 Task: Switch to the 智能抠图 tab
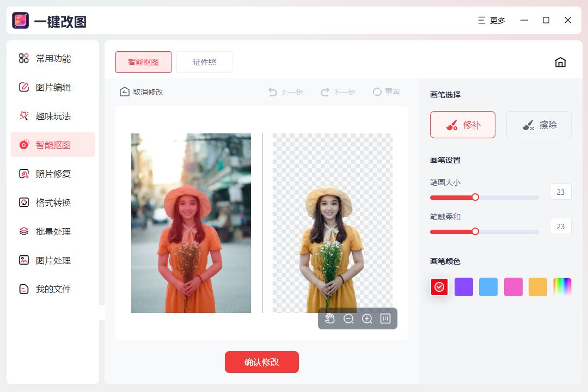pos(143,62)
